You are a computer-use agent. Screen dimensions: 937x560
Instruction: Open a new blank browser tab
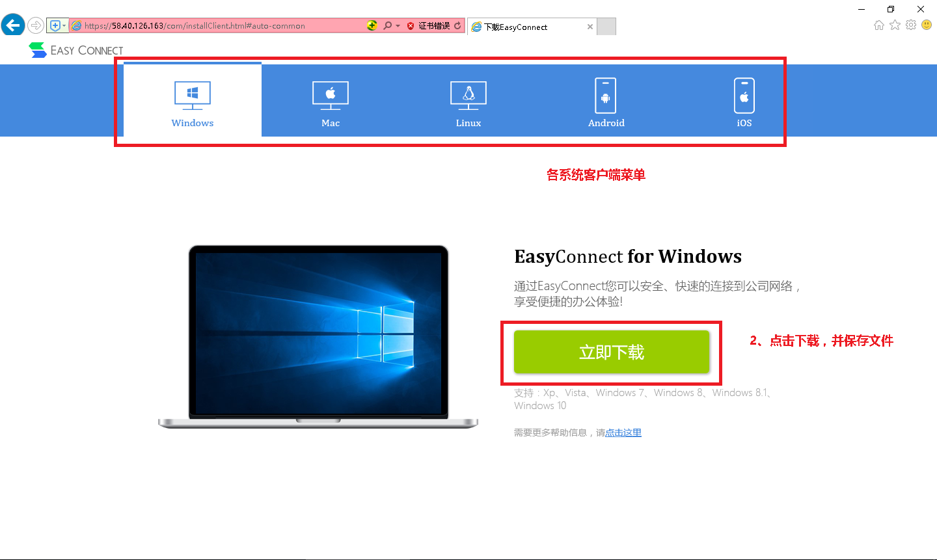pos(606,27)
